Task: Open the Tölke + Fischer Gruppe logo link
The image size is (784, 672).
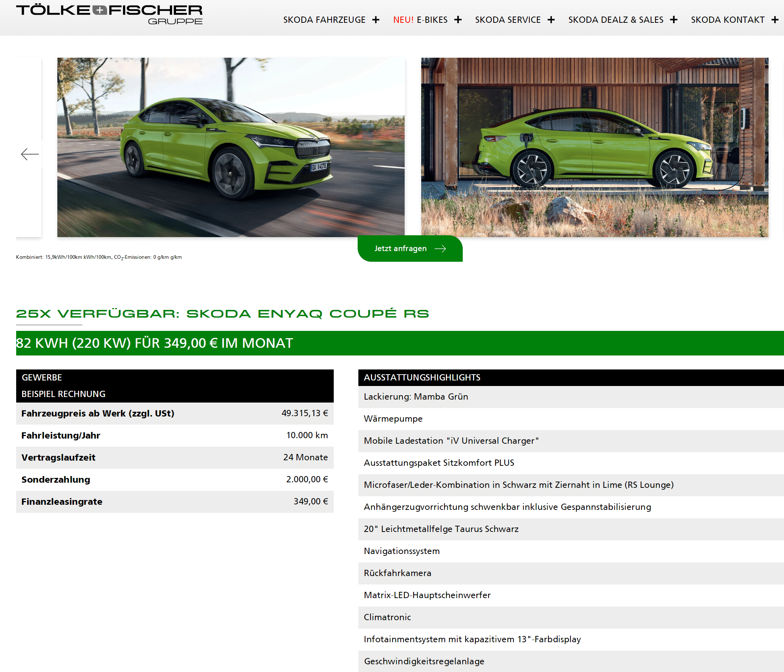Action: click(x=109, y=15)
